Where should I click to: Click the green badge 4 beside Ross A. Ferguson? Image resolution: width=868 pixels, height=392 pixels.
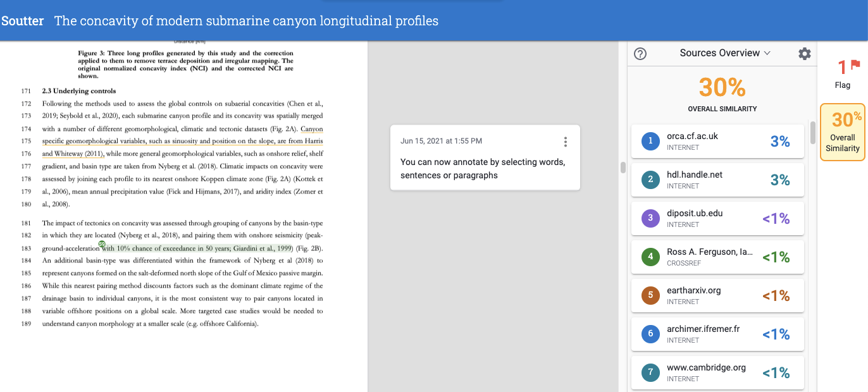[x=650, y=257]
